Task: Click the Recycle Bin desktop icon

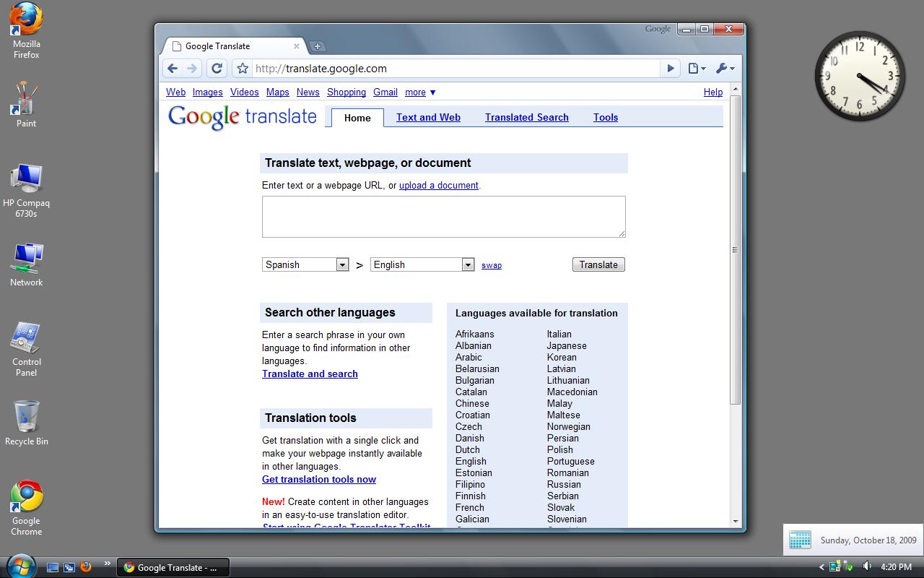Action: [x=26, y=423]
